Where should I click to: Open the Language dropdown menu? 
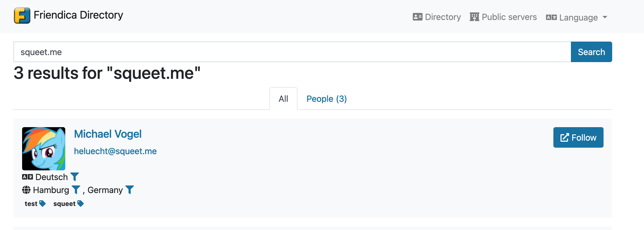point(578,18)
